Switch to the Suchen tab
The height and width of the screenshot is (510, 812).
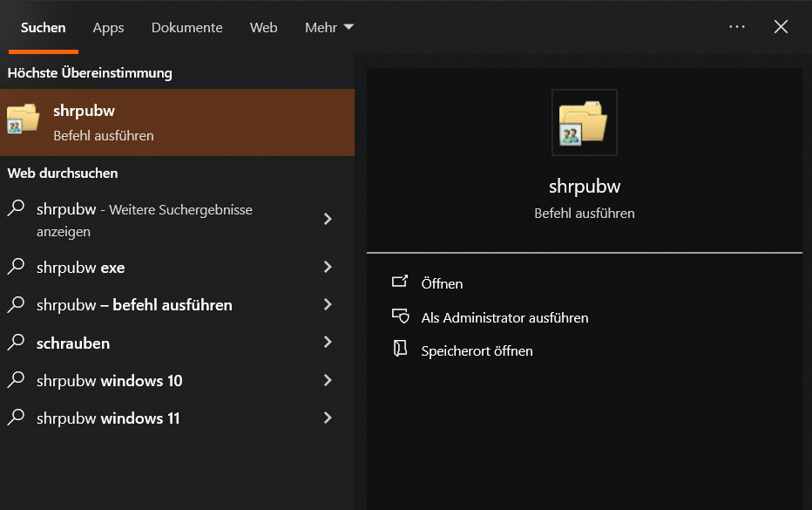coord(43,28)
